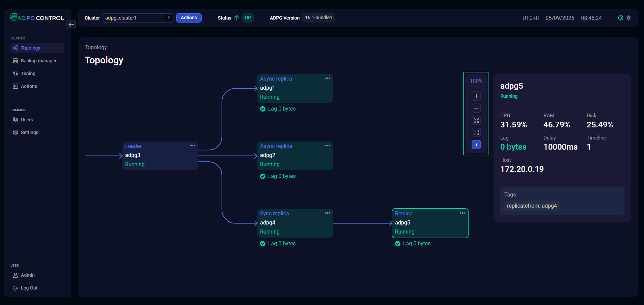This screenshot has width=644, height=305.
Task: Open Actions from the sidebar menu
Action: (x=29, y=86)
